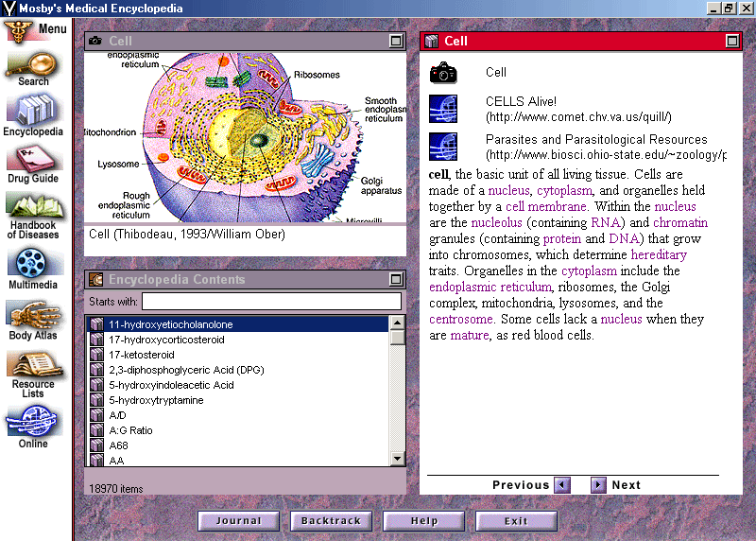Click the Help button
Viewport: 756px width, 541px height.
pos(423,521)
